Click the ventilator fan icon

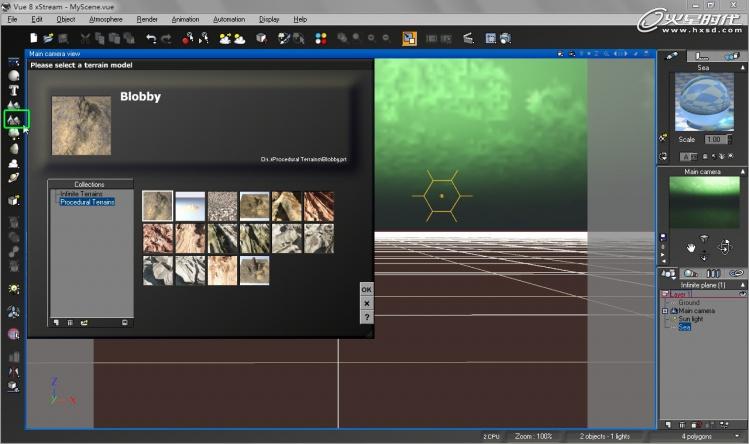(x=14, y=312)
